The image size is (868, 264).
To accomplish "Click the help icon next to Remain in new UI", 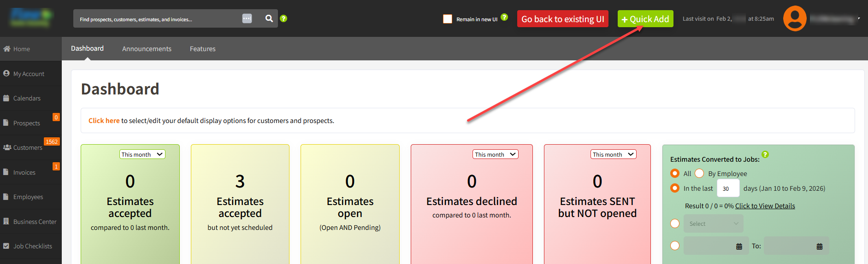I will pyautogui.click(x=504, y=17).
